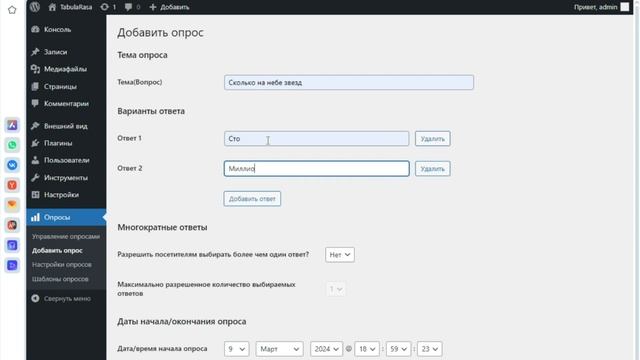This screenshot has width=640, height=360.
Task: Open the start day dropdown showing 9
Action: point(236,349)
